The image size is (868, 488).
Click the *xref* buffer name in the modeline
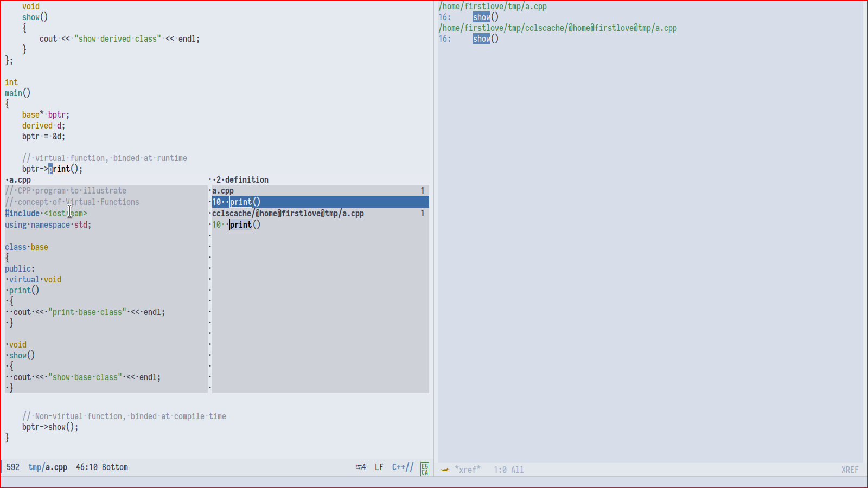pyautogui.click(x=467, y=470)
